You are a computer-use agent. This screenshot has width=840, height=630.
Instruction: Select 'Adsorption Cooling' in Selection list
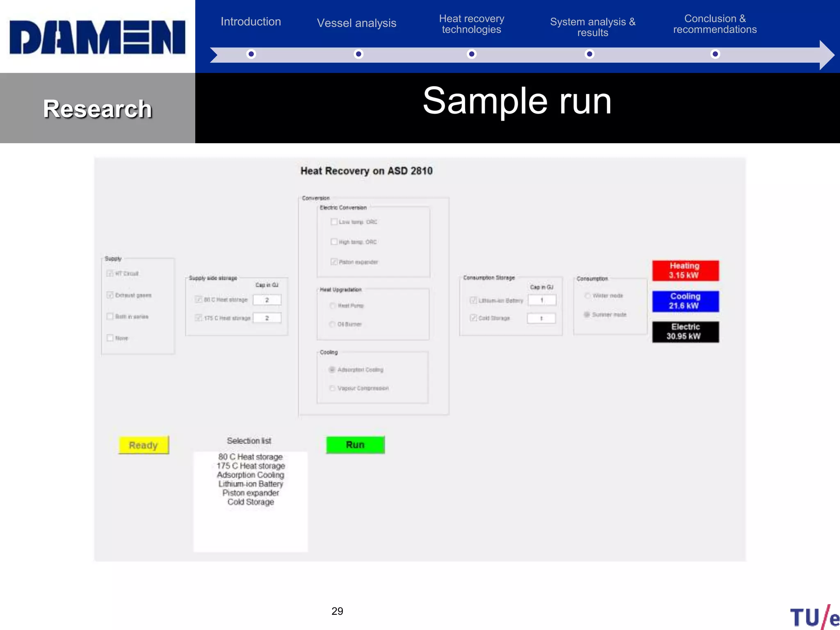click(x=251, y=475)
